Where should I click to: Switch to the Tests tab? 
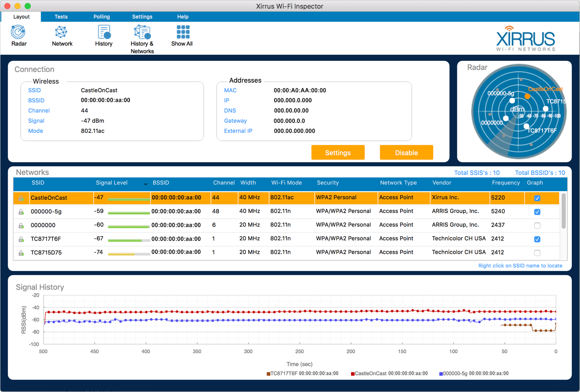61,17
